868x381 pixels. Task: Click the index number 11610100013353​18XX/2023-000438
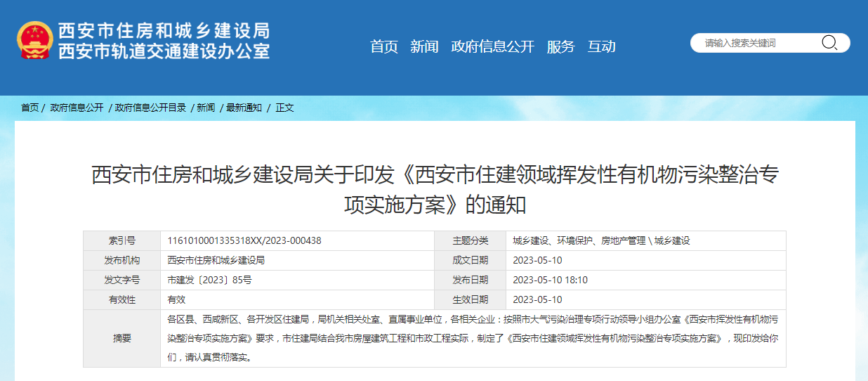click(x=244, y=240)
